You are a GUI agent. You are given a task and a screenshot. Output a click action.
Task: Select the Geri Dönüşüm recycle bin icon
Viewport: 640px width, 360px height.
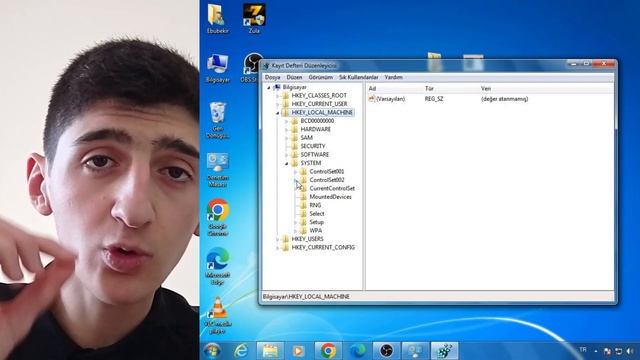[x=217, y=120]
